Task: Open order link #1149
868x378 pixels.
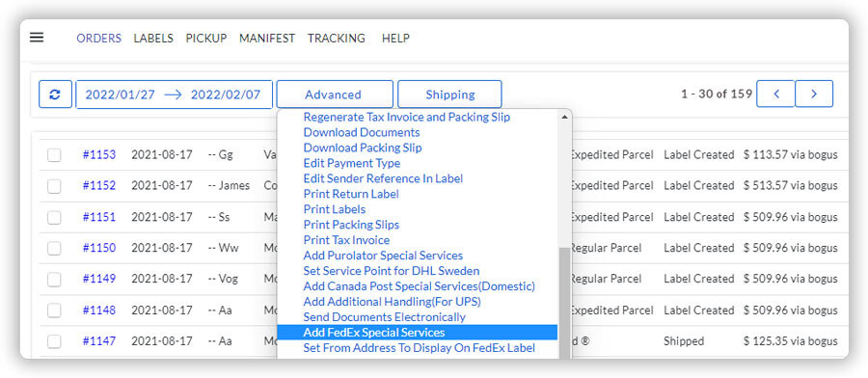Action: [x=99, y=279]
